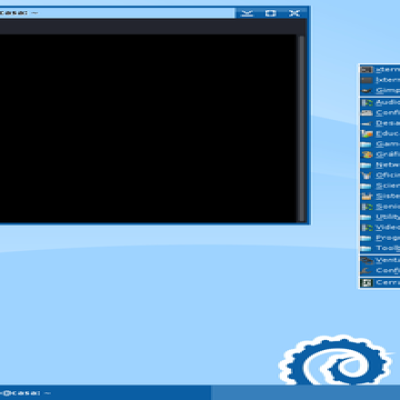Choose the Cerr exit entry
400x400 pixels.
[x=380, y=283]
